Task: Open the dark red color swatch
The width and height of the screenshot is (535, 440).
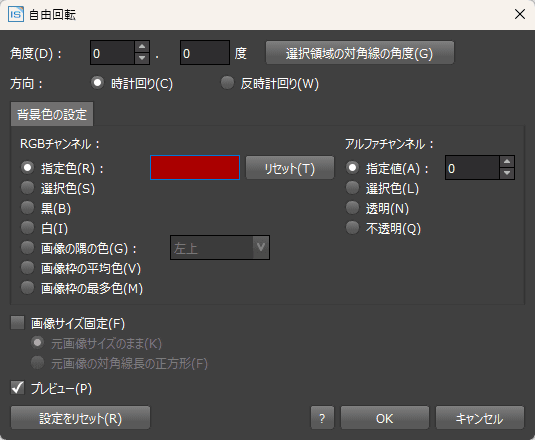Action: pyautogui.click(x=195, y=167)
